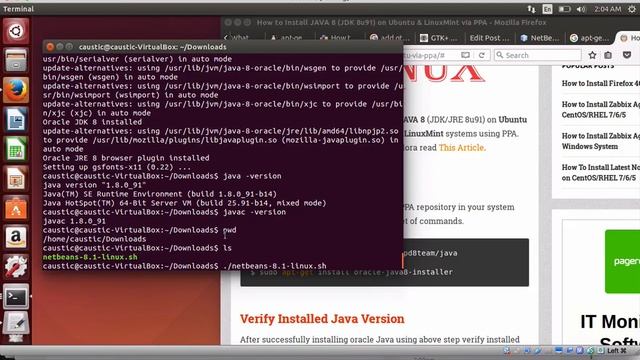Open Zabbix Agent CentOS/RHEL 7/6/5 post link
This screenshot has width=640, height=360.
pyautogui.click(x=600, y=109)
